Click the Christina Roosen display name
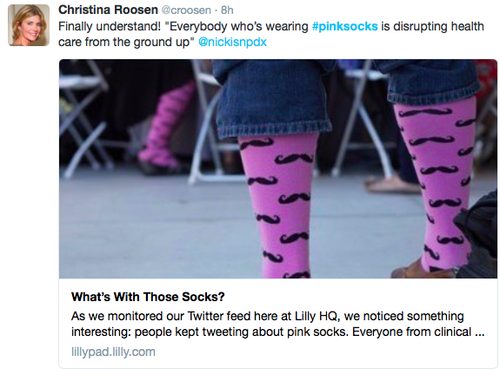Viewport: 500px width, 369px height. tap(108, 10)
